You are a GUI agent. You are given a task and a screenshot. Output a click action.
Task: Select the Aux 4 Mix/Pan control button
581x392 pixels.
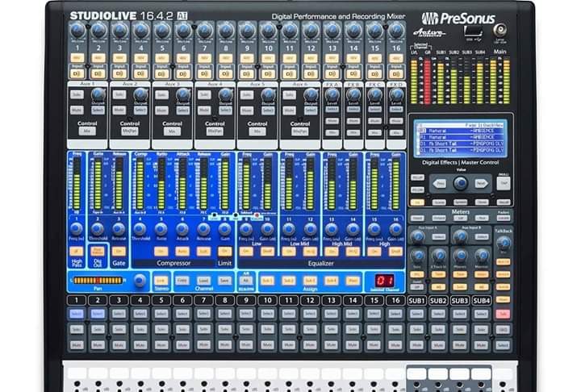[x=214, y=130]
